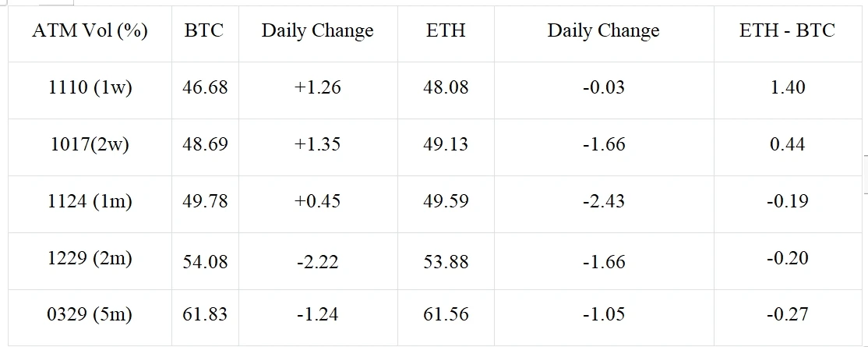Select the ETH column header
This screenshot has height=347, width=868.
[x=446, y=31]
